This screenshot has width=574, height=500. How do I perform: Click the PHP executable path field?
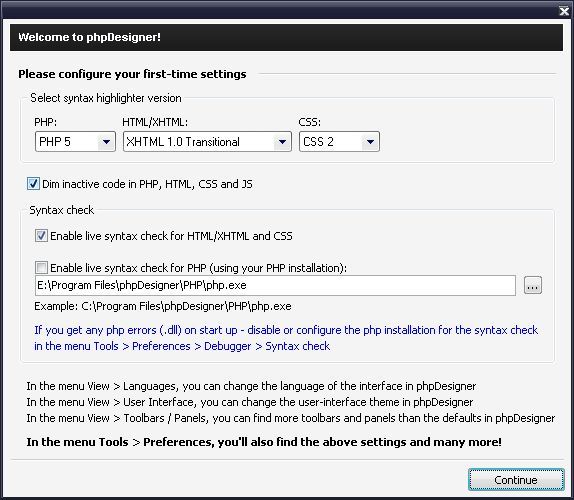275,286
